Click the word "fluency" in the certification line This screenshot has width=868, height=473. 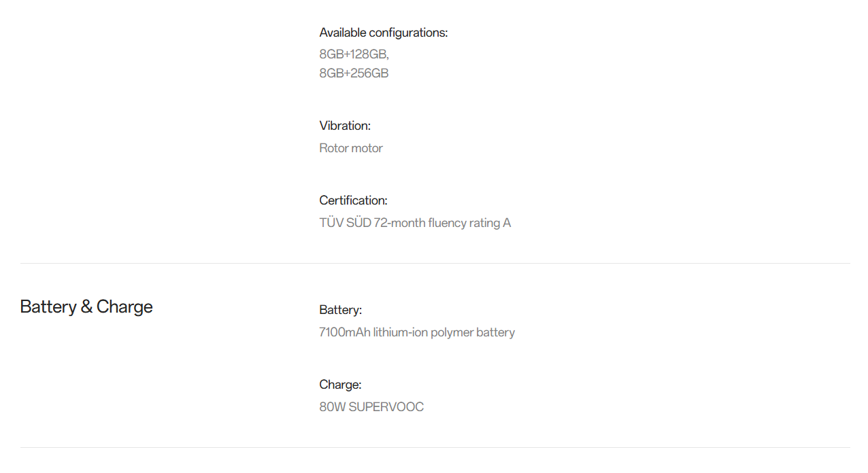(x=448, y=223)
